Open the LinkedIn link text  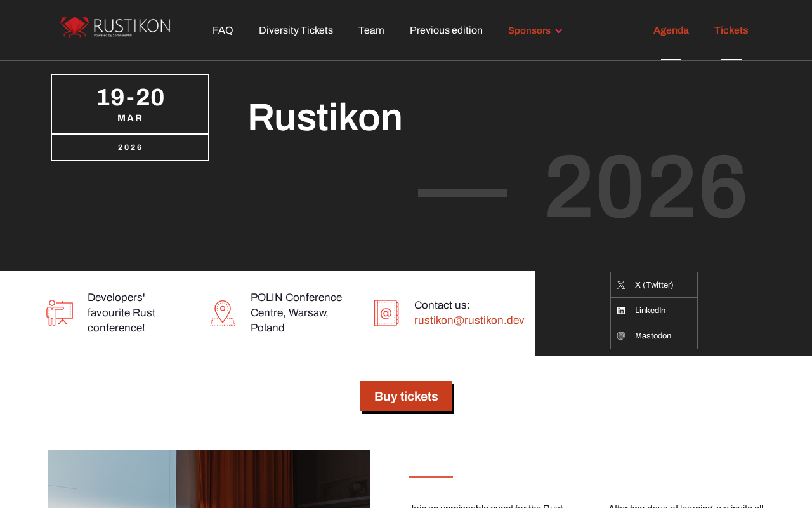650,311
